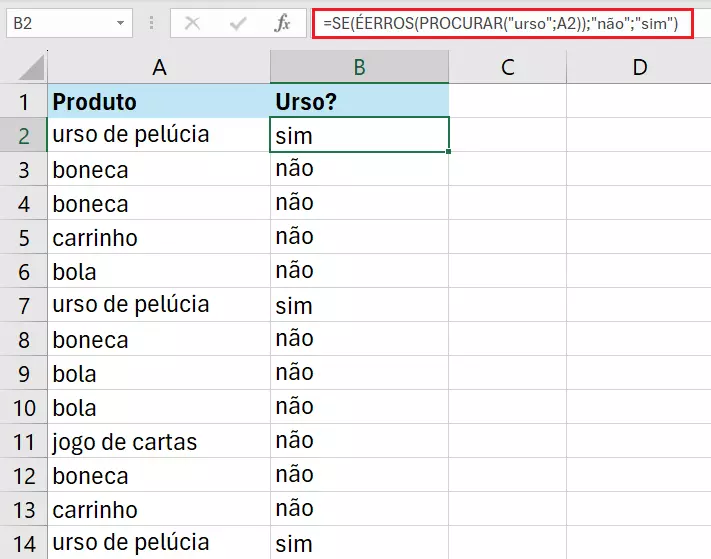Select row 7 header
The image size is (711, 559).
tap(23, 304)
